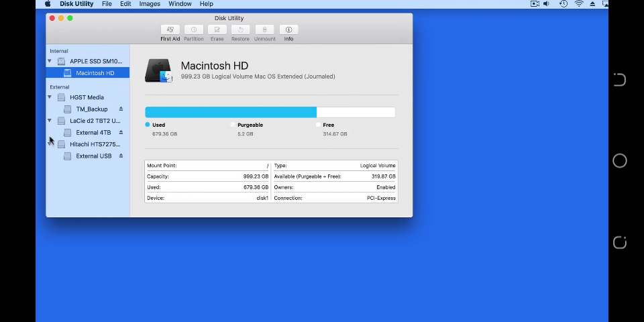
Task: Click the External 4TB volume icon
Action: pos(67,133)
